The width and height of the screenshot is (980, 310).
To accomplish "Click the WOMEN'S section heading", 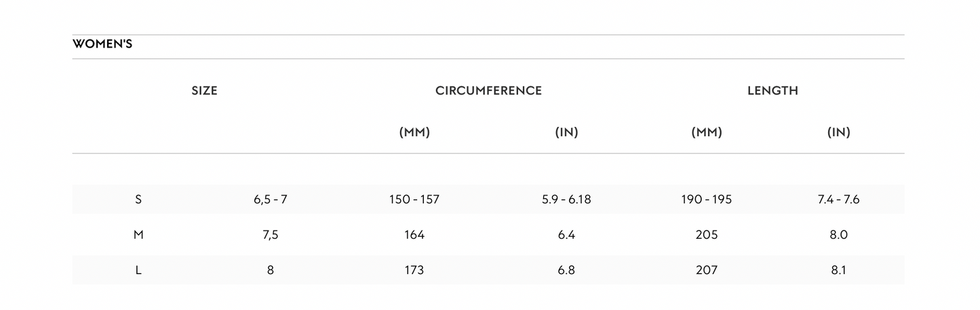I will point(102,45).
